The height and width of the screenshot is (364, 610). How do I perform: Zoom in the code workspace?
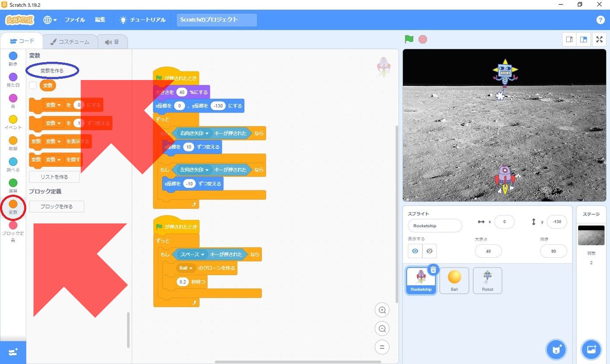(382, 310)
